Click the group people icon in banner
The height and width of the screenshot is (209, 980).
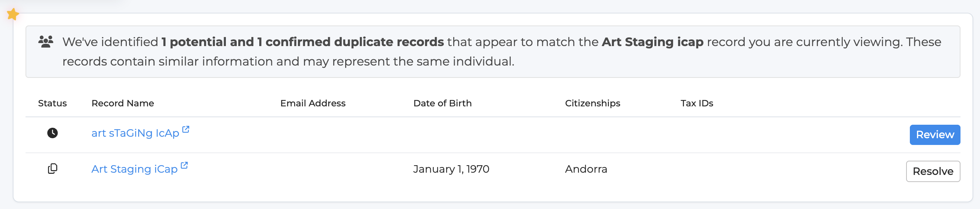tap(46, 42)
